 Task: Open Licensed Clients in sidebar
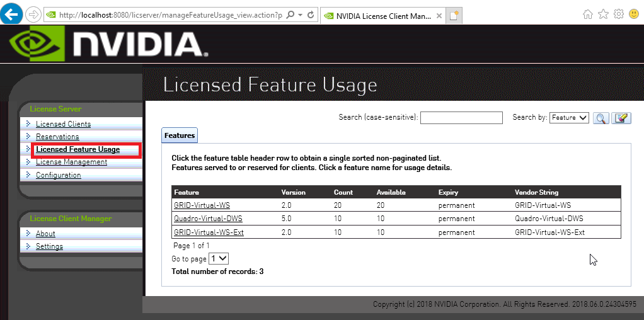(x=63, y=124)
